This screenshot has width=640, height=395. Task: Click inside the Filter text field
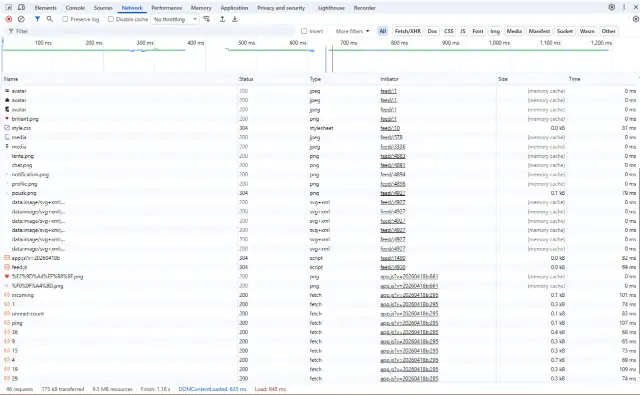pos(151,31)
